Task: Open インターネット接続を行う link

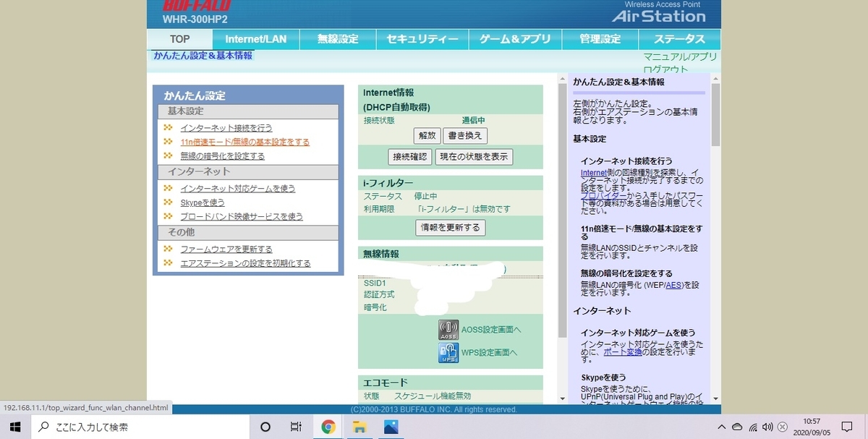Action: pyautogui.click(x=226, y=128)
